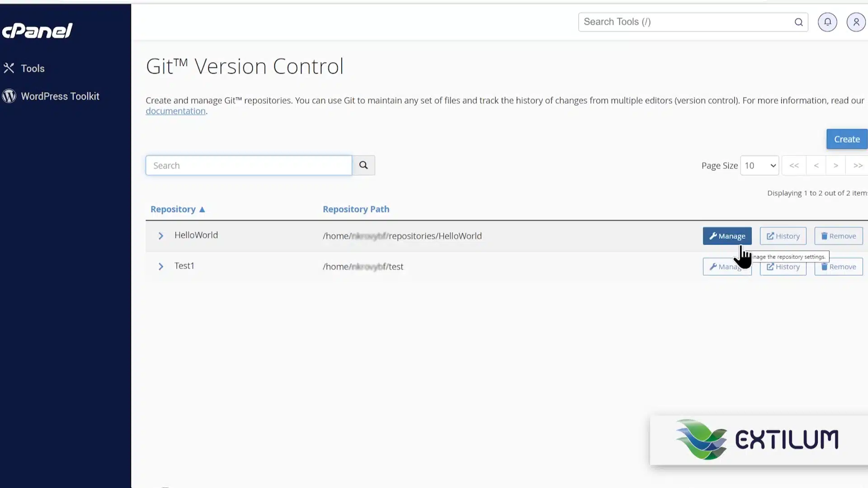The height and width of the screenshot is (488, 868).
Task: Go to last page with >> button
Action: pos(857,165)
